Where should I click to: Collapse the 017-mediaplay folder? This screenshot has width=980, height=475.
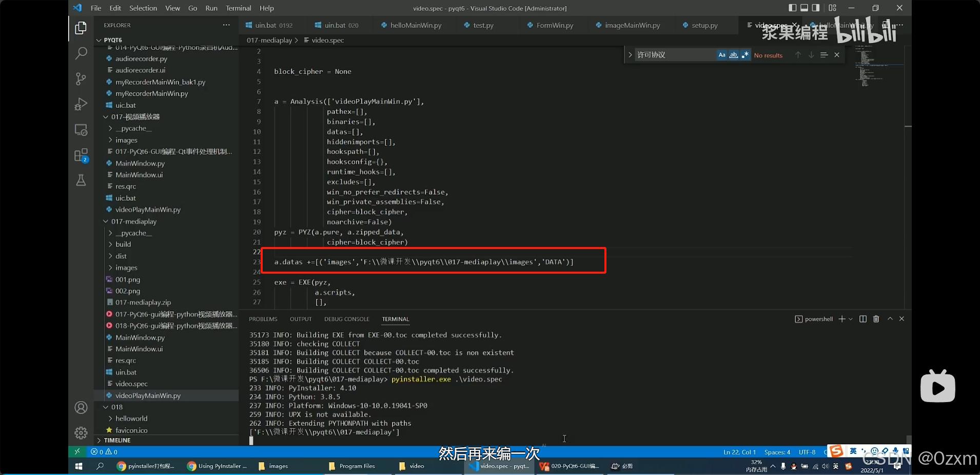133,221
